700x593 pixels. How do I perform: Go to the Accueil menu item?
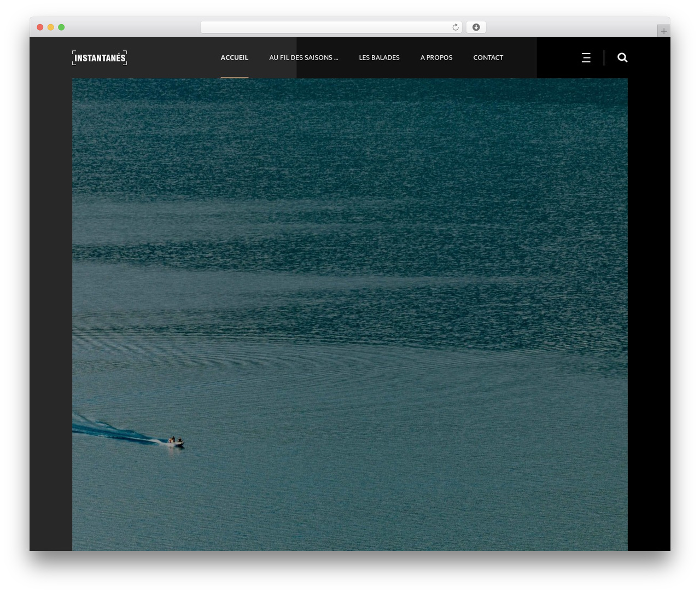click(235, 57)
